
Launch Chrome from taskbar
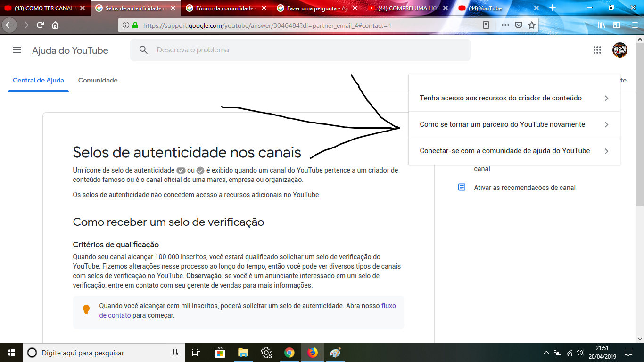289,353
